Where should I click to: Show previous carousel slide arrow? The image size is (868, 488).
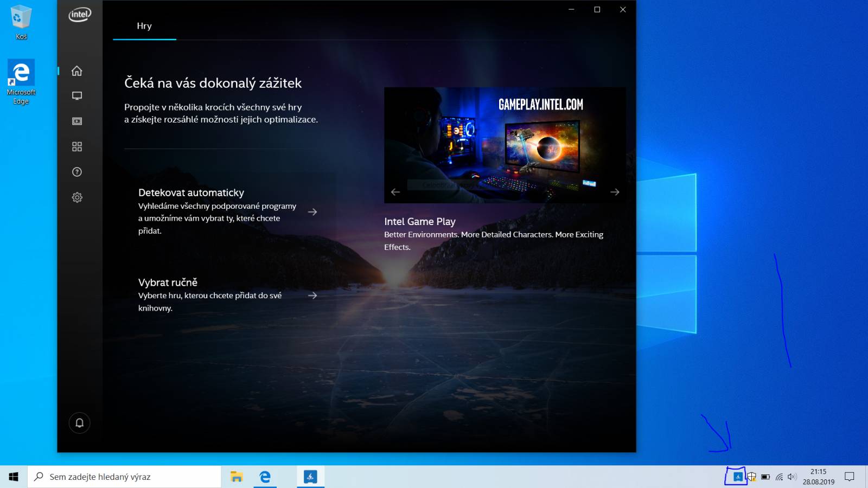pos(395,192)
